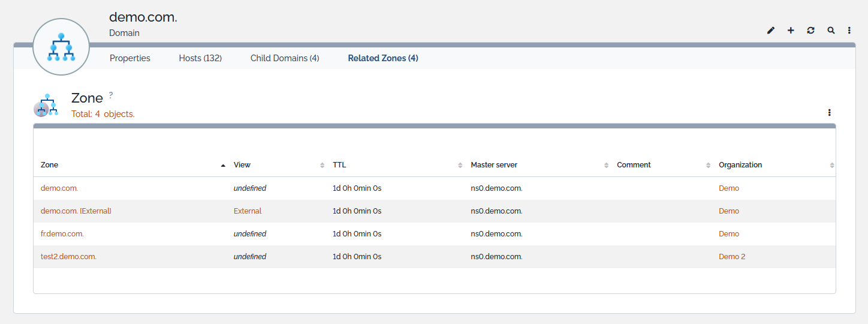Open the top-right vertical dots menu
The image size is (868, 324).
(849, 31)
